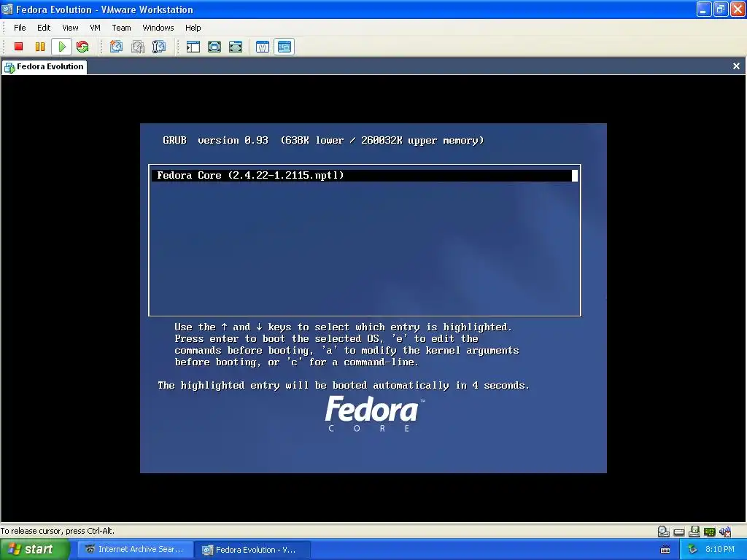The image size is (747, 560).
Task: Restore down the VMware Workstation window
Action: (x=721, y=9)
